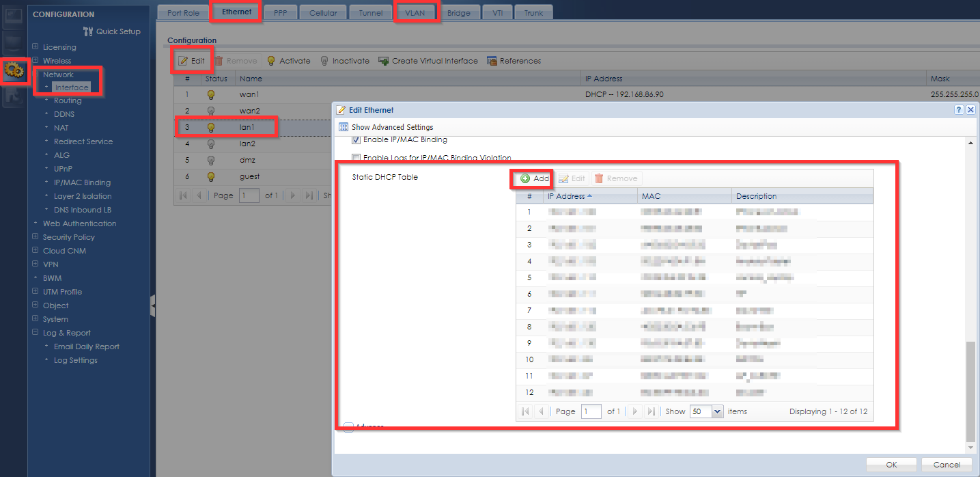Open the dialog help question mark icon
This screenshot has height=477, width=980.
pos(959,109)
